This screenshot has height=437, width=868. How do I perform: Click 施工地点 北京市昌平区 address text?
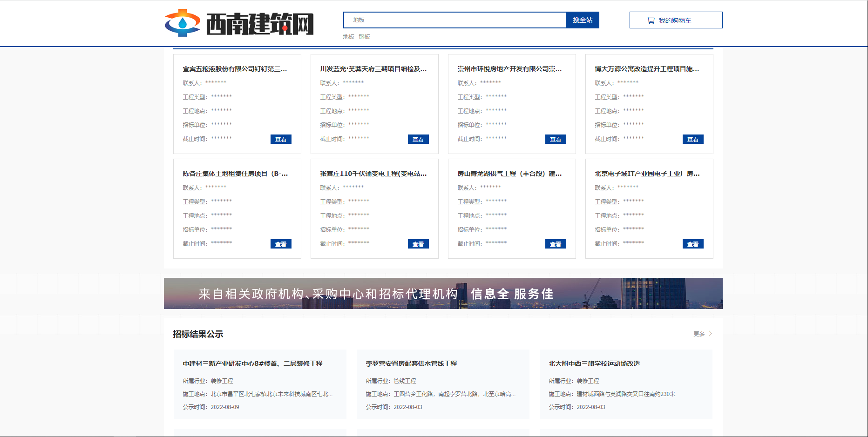point(258,394)
